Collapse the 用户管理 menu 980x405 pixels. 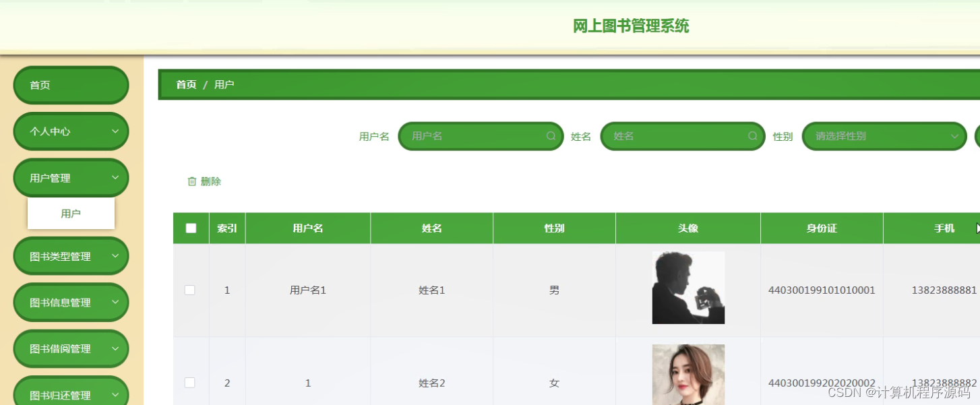[71, 177]
